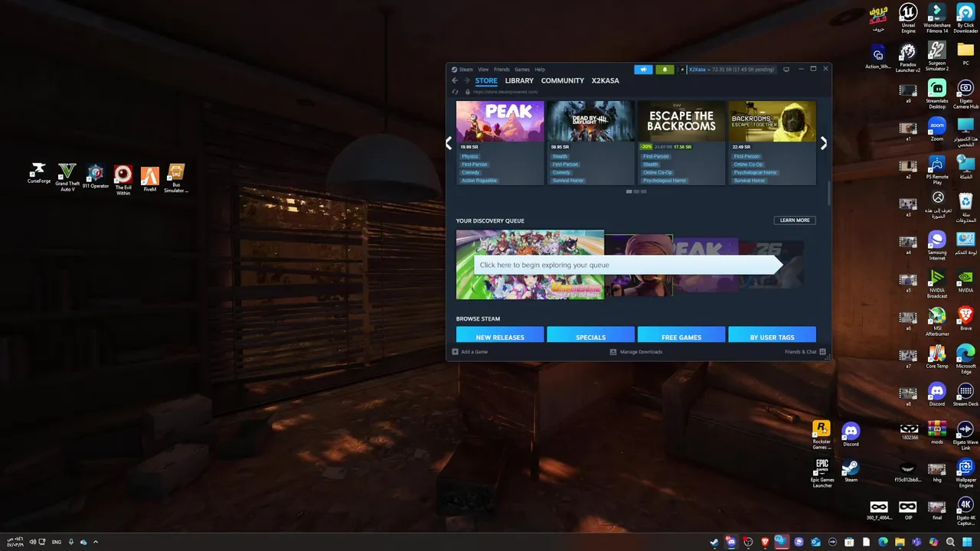980x551 pixels.
Task: Open the Manage Downloads icon
Action: (613, 352)
